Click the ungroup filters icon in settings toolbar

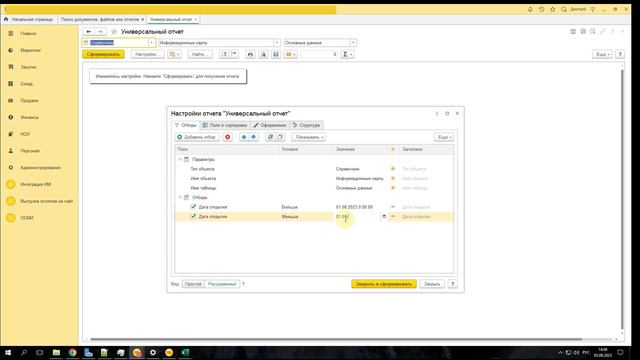[280, 137]
